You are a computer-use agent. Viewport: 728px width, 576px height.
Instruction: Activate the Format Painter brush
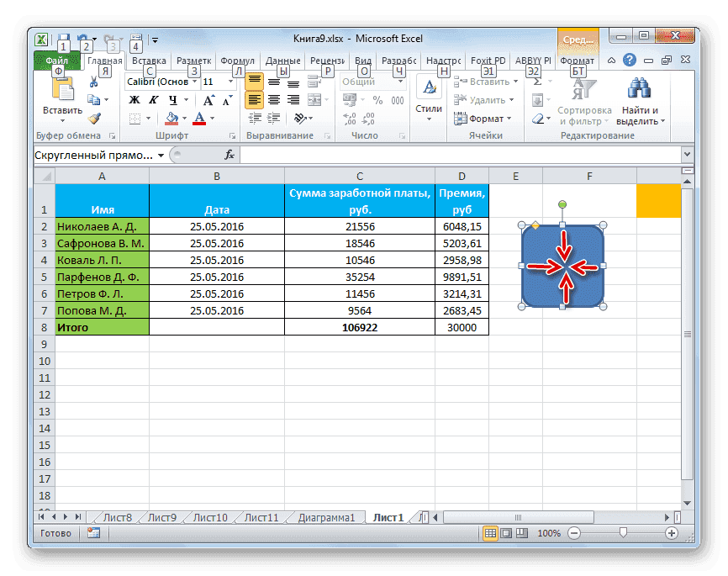pos(94,118)
